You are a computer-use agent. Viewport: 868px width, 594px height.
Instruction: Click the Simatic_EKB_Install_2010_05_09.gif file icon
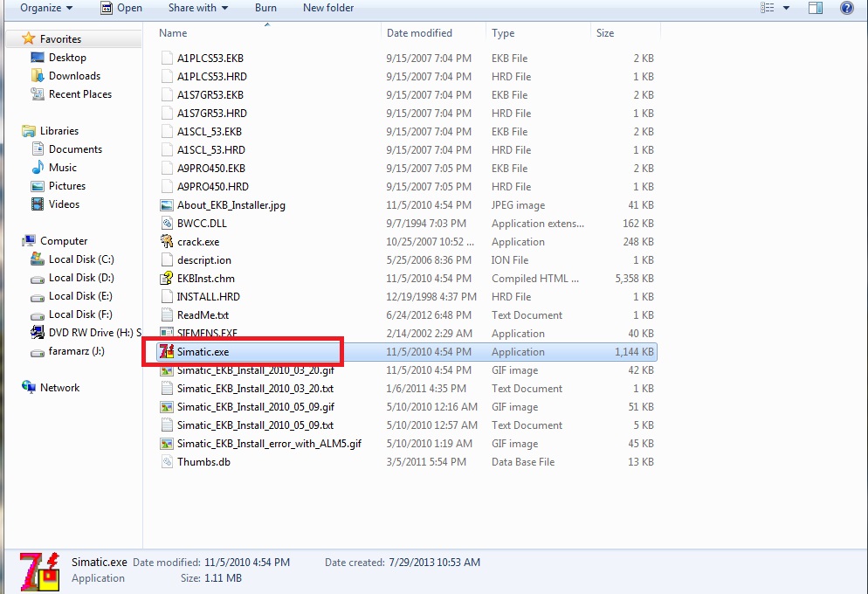[167, 406]
